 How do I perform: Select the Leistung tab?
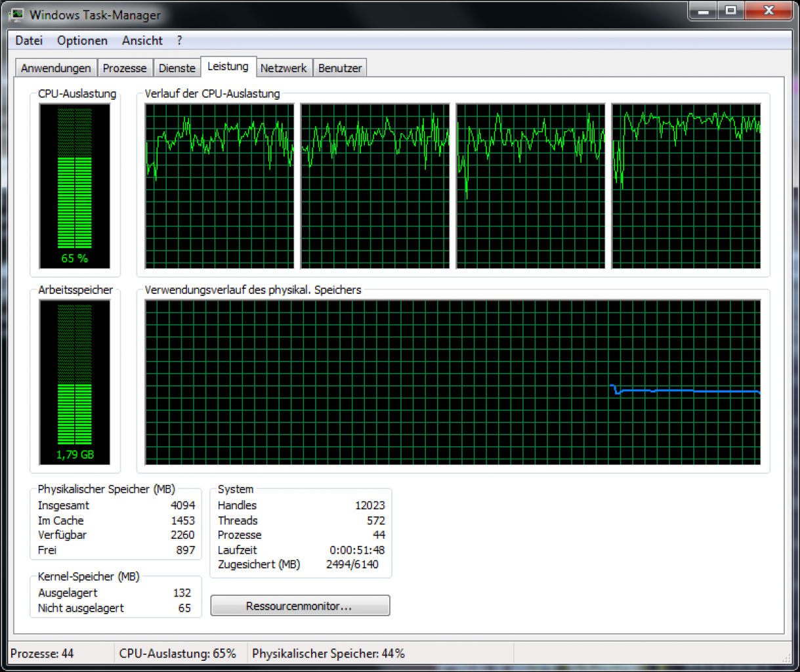coord(228,66)
